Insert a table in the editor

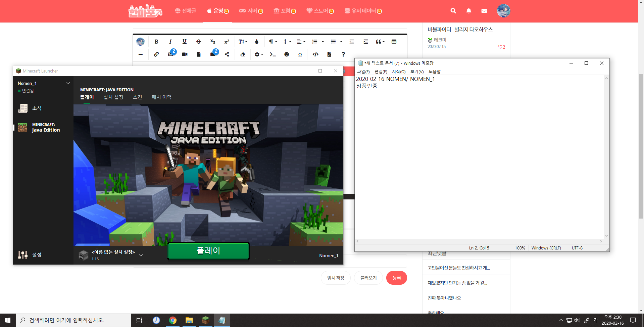tap(394, 42)
